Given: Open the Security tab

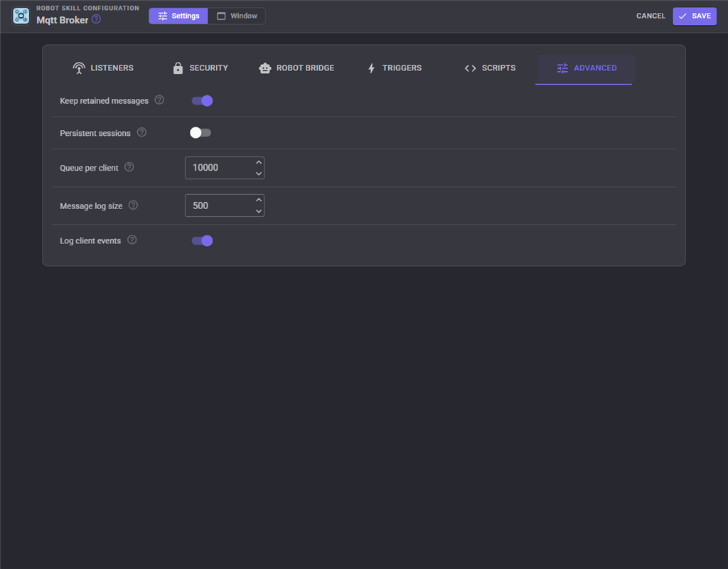Looking at the screenshot, I should pyautogui.click(x=200, y=68).
